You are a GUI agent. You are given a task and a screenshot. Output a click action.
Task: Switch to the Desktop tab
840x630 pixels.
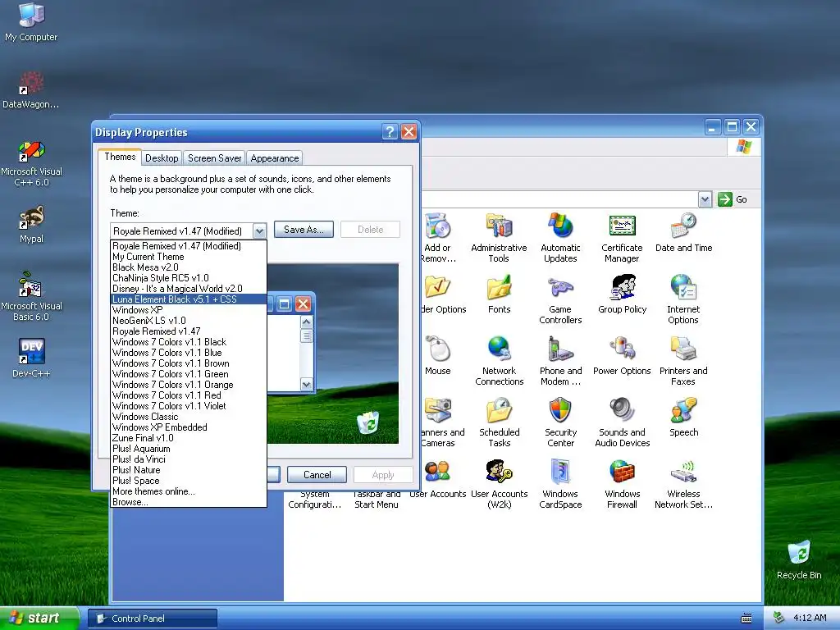click(x=162, y=158)
